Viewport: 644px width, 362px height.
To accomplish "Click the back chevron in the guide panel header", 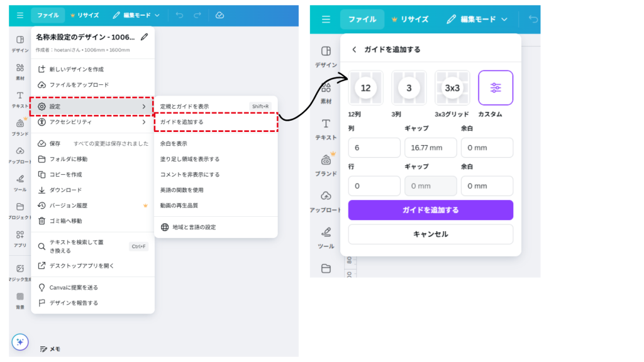I will point(354,49).
